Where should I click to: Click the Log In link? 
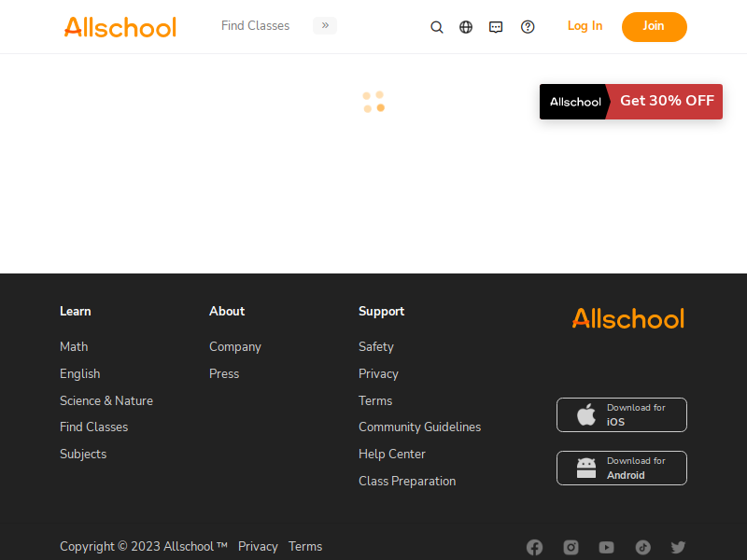(585, 26)
